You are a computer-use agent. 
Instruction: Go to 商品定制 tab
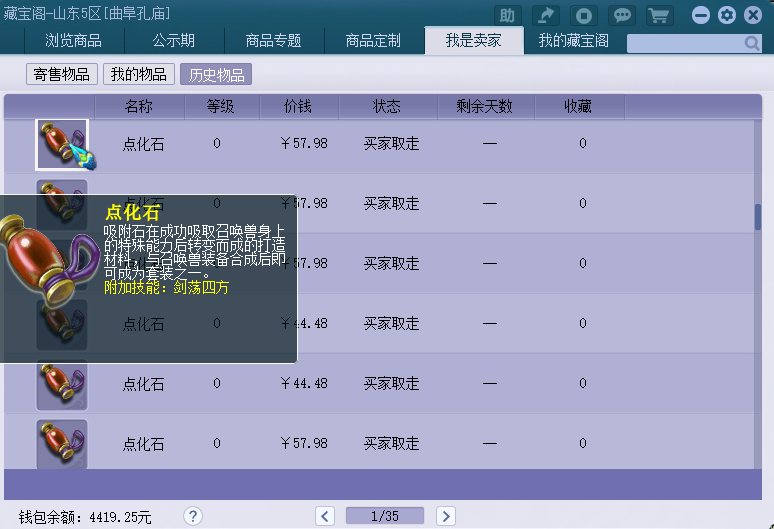point(373,41)
